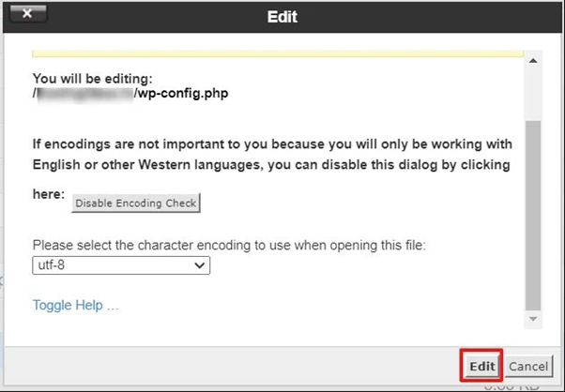Click the scrollbar up arrow
Viewport: 565px width, 392px height.
[533, 62]
